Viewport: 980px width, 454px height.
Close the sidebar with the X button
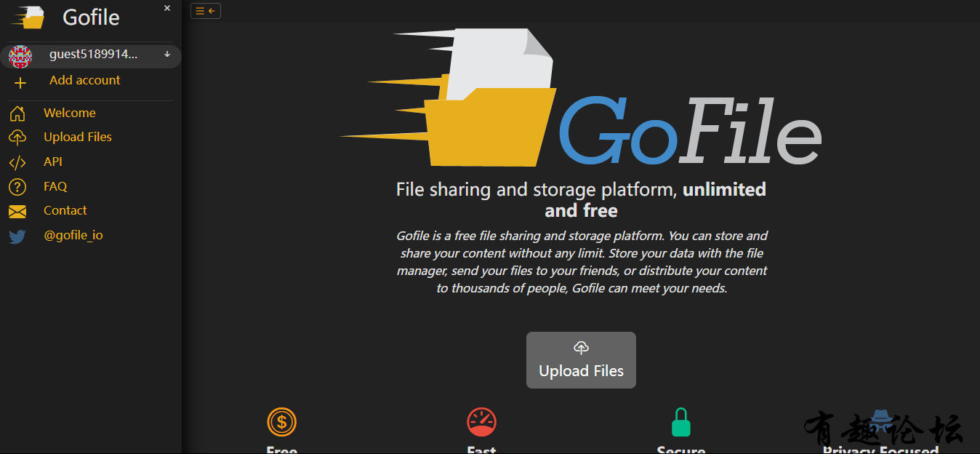[167, 8]
